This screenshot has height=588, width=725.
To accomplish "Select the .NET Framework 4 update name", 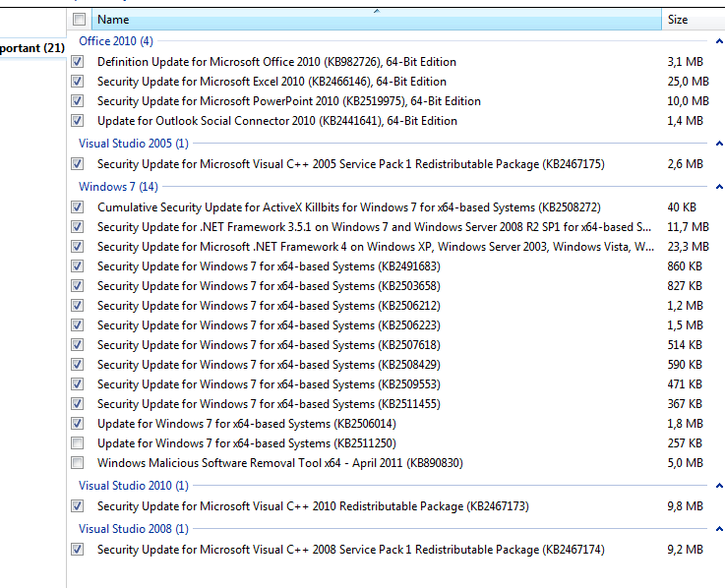I will pyautogui.click(x=376, y=247).
